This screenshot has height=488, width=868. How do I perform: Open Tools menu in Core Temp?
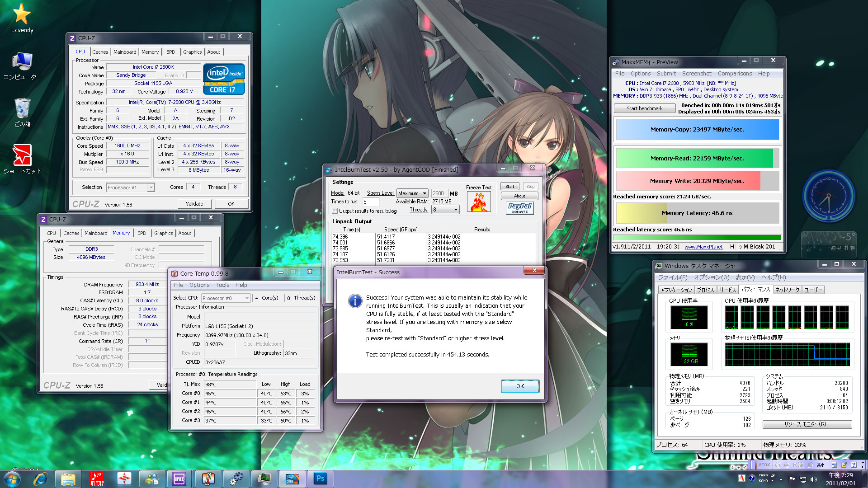coord(222,285)
